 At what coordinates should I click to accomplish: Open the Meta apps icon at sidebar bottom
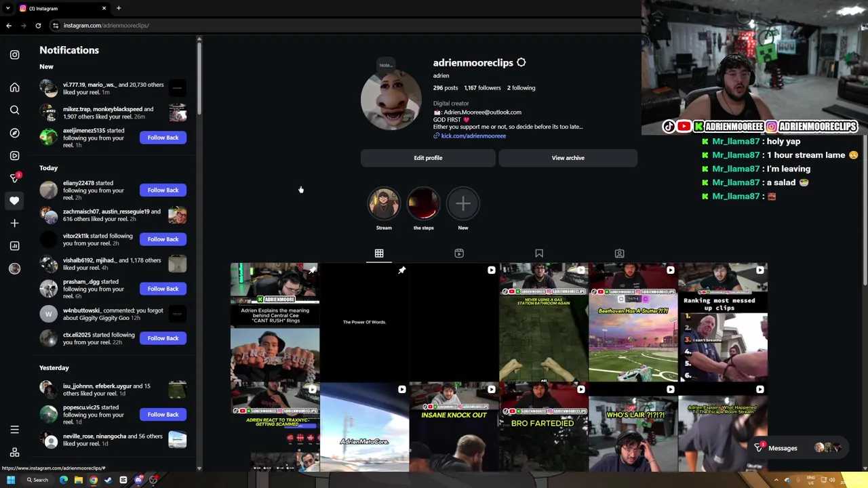click(x=14, y=452)
